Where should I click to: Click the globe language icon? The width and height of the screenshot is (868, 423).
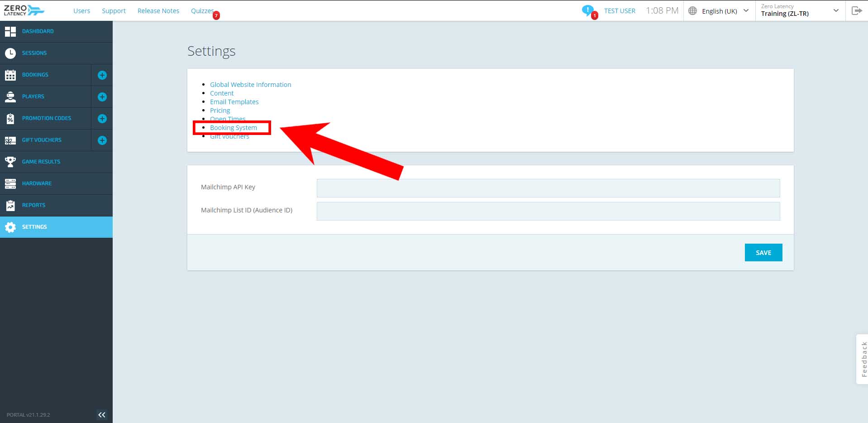tap(692, 11)
